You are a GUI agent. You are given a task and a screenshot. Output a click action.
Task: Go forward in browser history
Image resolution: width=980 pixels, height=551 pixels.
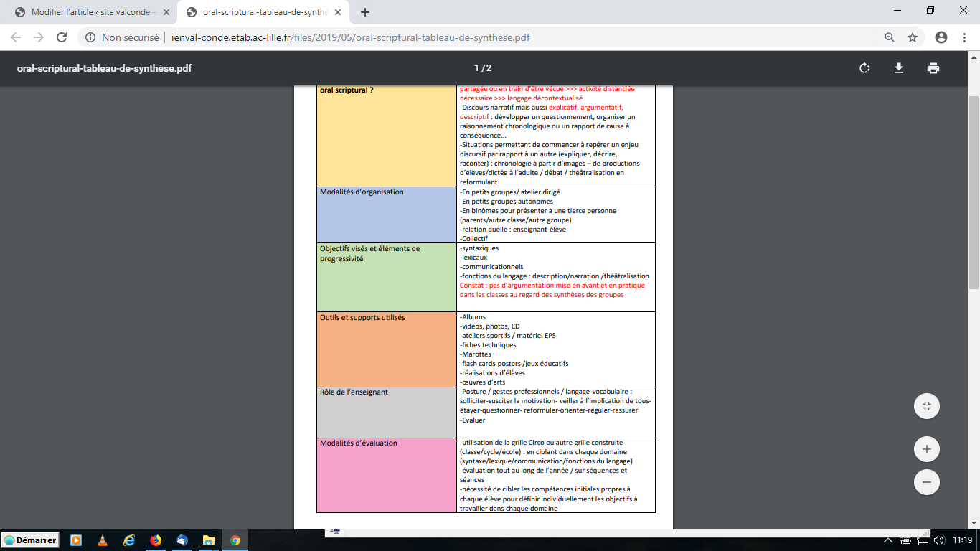(x=39, y=37)
